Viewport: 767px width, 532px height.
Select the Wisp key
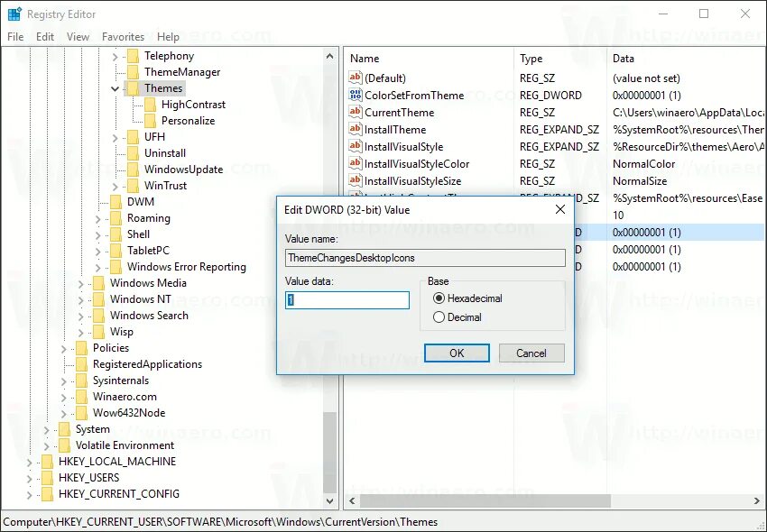coord(121,332)
